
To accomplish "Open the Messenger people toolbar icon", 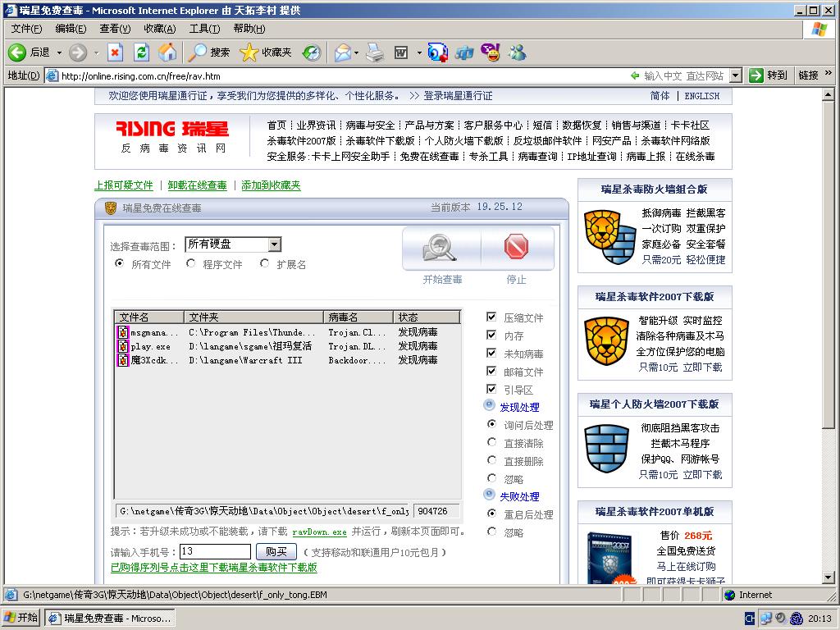I will coord(518,52).
